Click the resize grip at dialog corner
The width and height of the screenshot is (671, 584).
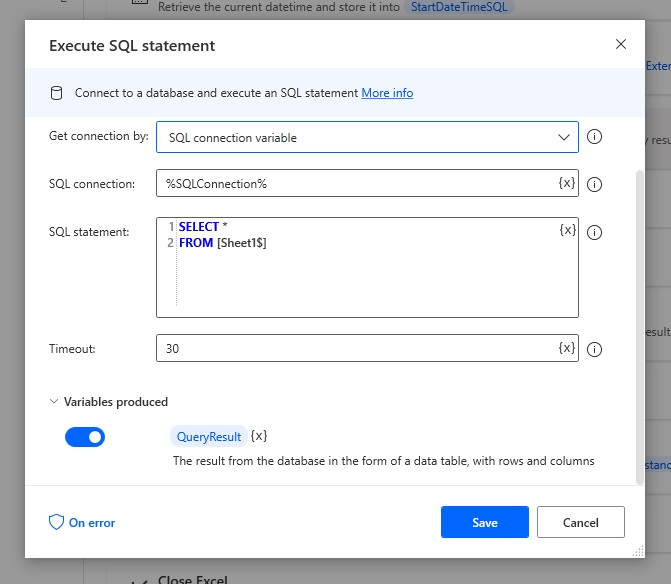pos(638,551)
